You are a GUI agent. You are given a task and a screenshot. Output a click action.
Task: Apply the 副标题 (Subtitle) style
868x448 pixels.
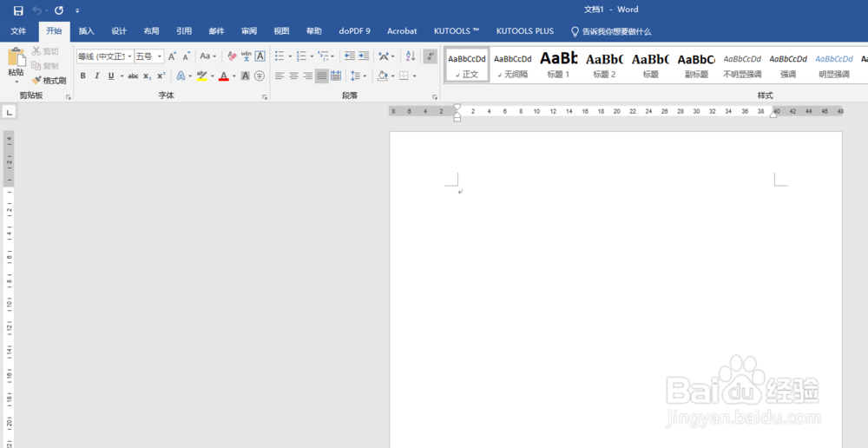696,65
